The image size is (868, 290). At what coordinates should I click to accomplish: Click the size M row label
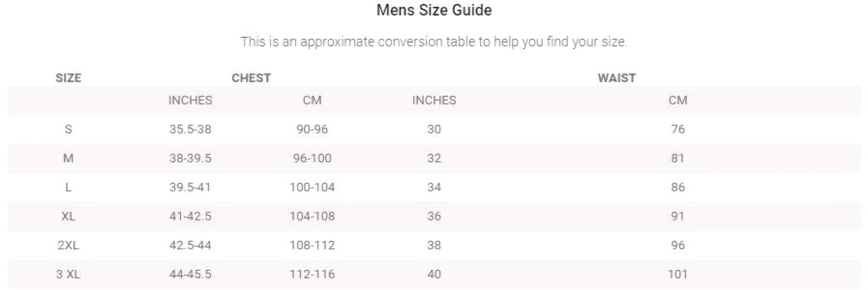pos(68,158)
